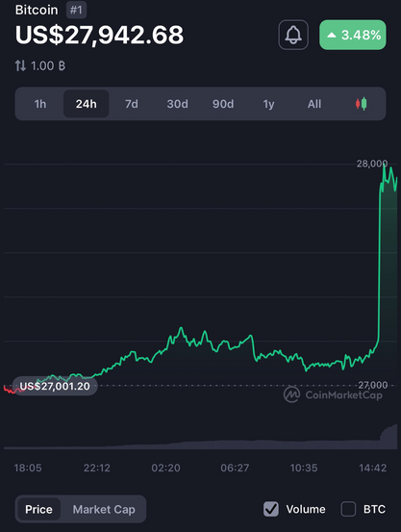The height and width of the screenshot is (532, 401).
Task: Click the CoinMarketCap watermark logo
Action: point(333,394)
